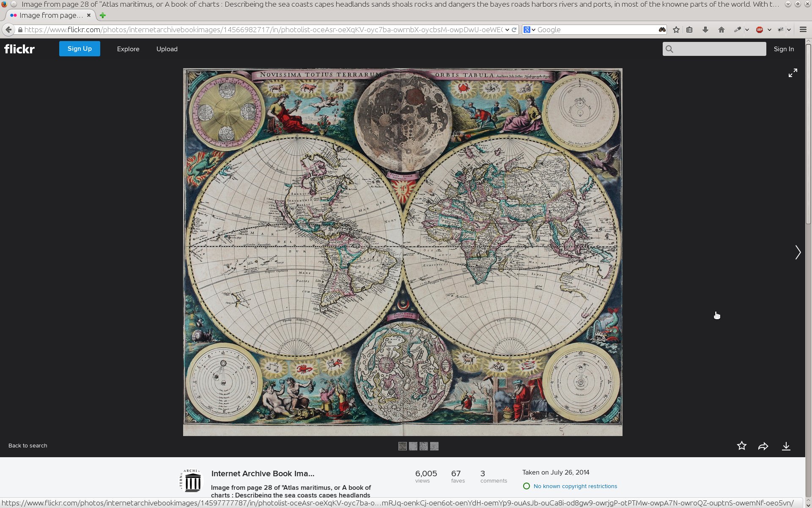
Task: Open Internet Archive Book Images profile link
Action: [x=263, y=474]
